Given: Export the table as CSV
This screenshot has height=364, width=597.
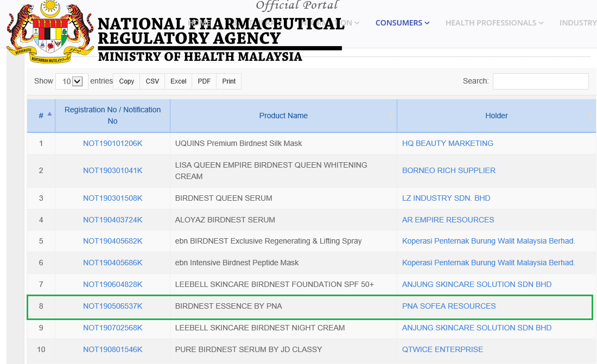Looking at the screenshot, I should [153, 81].
